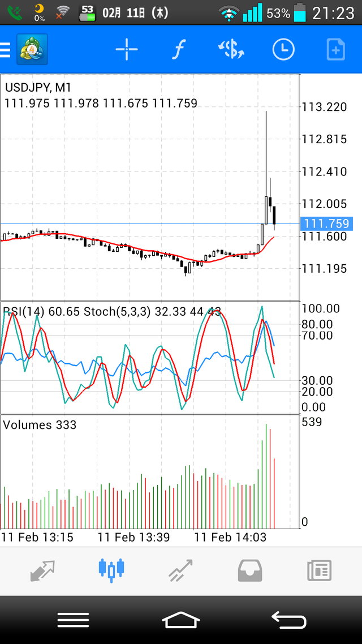Tap the battery icon showing 53%
362x644 pixels.
pos(300,12)
